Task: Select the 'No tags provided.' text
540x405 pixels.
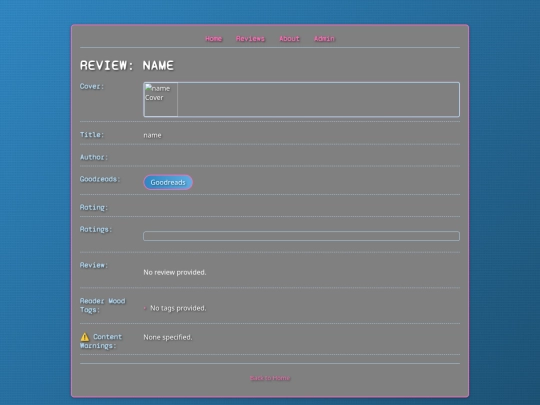Action: coord(178,308)
